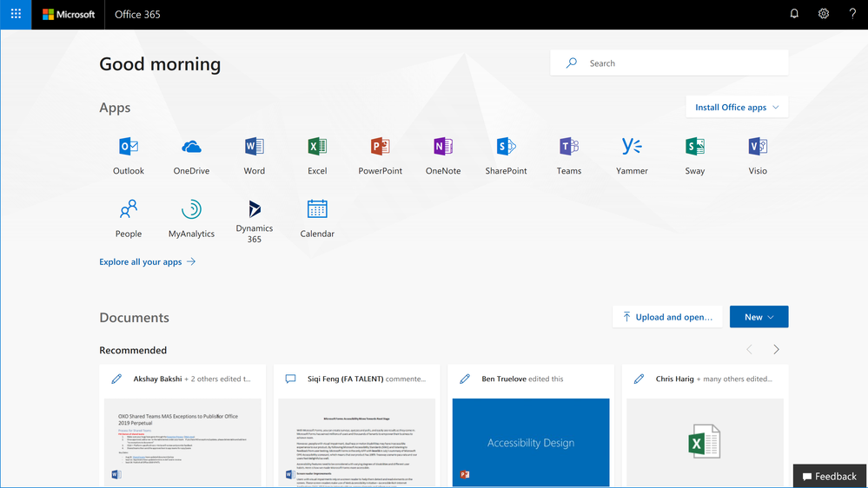Launch the OneNote app
This screenshot has height=488, width=868.
click(443, 155)
